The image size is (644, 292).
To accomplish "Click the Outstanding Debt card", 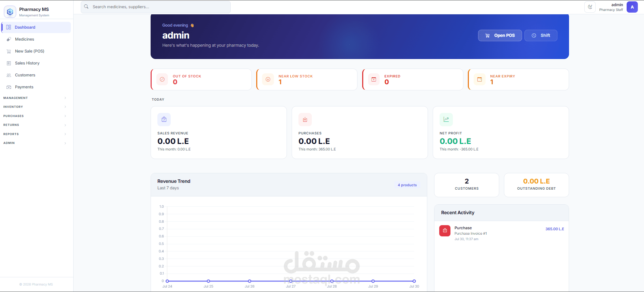I will coord(536,185).
